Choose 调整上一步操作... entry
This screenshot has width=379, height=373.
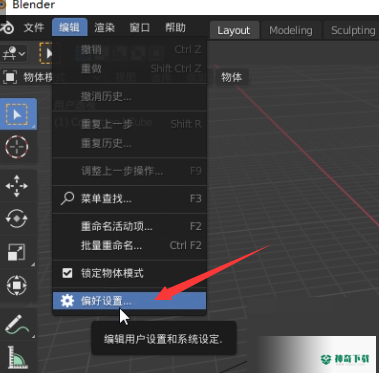tap(130, 171)
